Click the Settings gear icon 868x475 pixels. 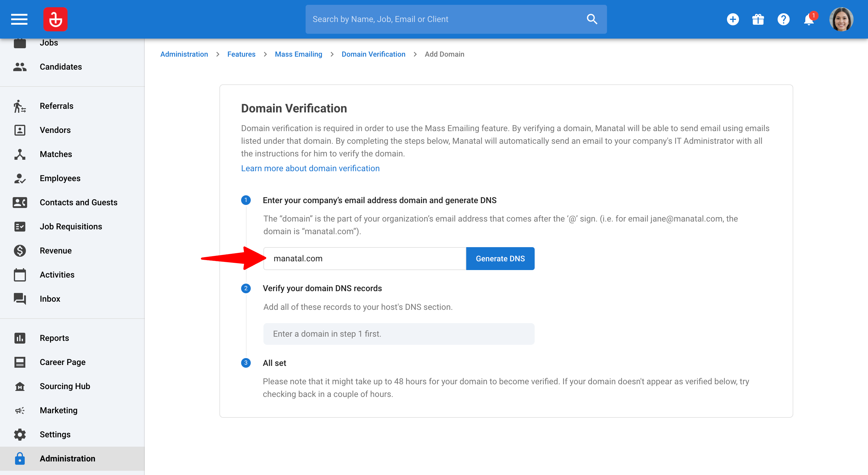[20, 434]
